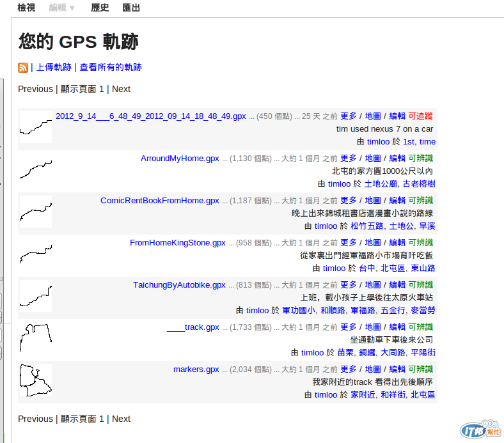The image size is (504, 443).
Task: Click the 五金行 tag link
Action: [x=393, y=310]
